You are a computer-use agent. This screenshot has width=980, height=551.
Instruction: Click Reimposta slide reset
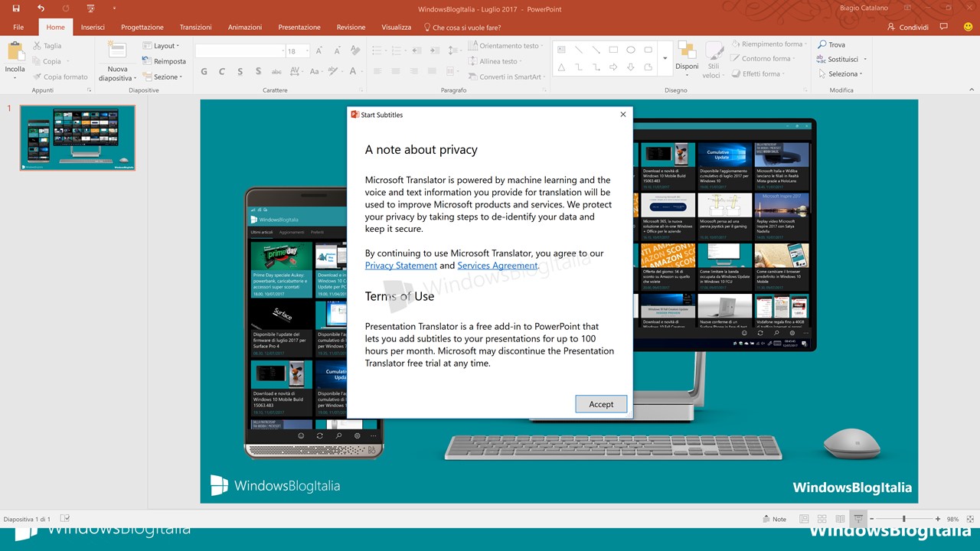[x=165, y=61]
